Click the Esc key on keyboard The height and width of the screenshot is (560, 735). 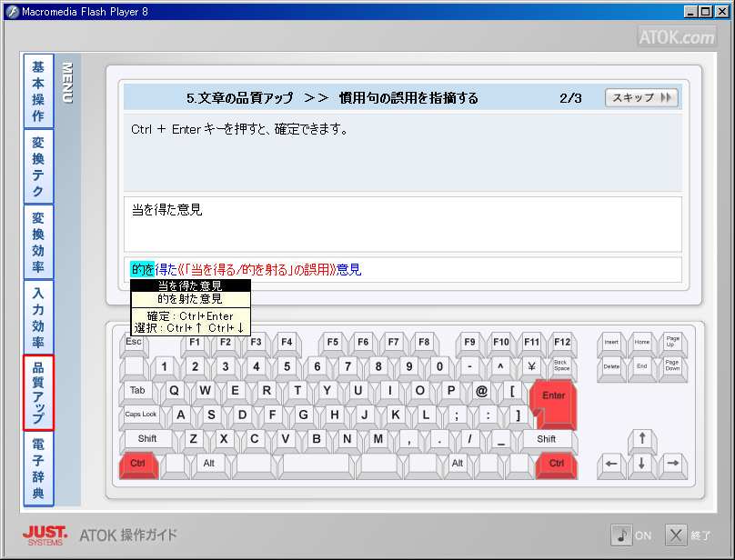coord(134,344)
